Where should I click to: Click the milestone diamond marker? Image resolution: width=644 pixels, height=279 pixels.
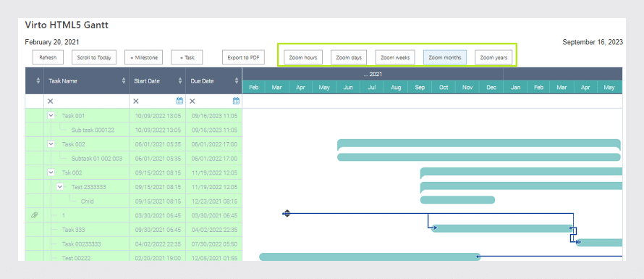[x=287, y=214]
